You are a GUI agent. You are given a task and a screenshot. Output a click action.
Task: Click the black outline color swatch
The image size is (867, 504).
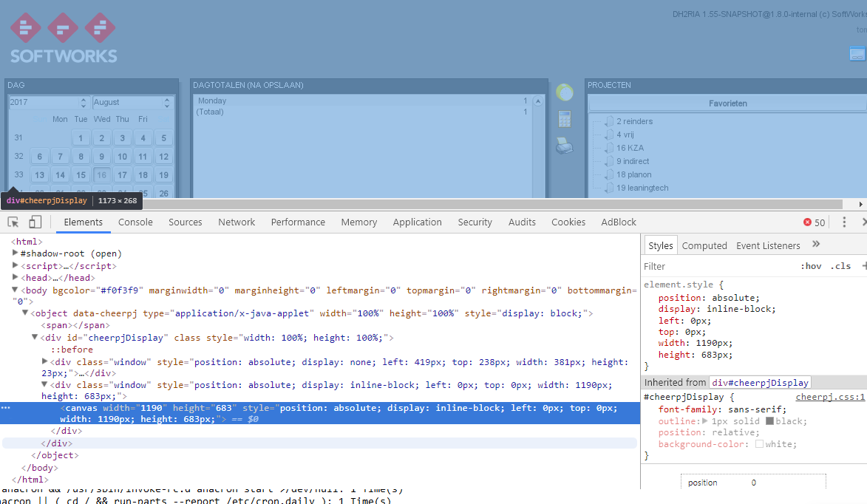point(769,421)
